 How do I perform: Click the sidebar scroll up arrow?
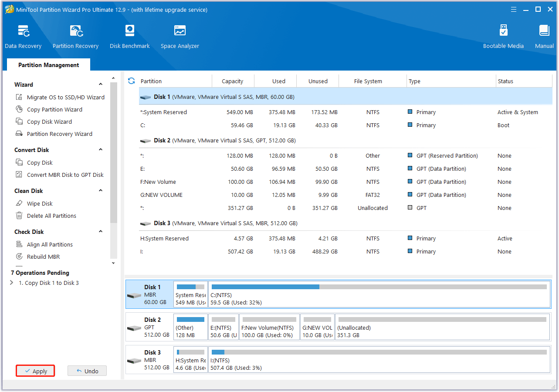coord(114,78)
